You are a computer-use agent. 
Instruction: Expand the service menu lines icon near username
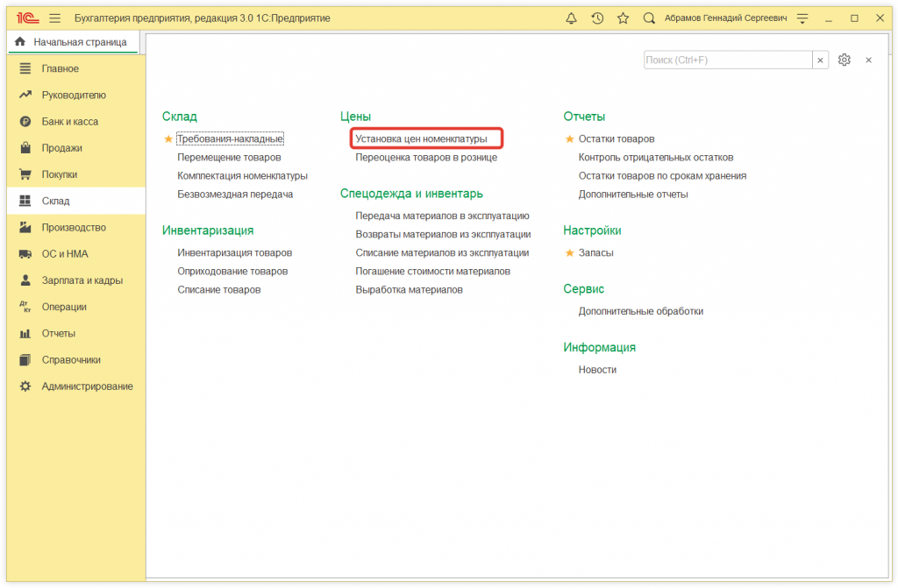(802, 18)
